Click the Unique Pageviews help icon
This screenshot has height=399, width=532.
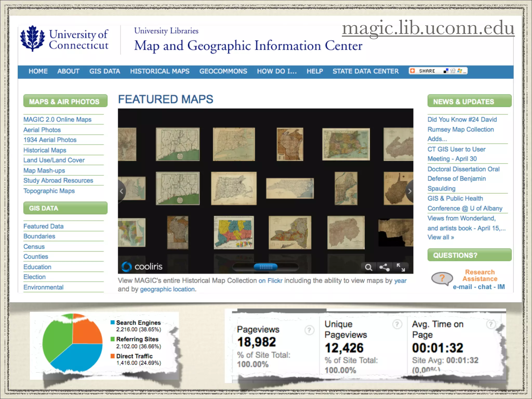[397, 324]
